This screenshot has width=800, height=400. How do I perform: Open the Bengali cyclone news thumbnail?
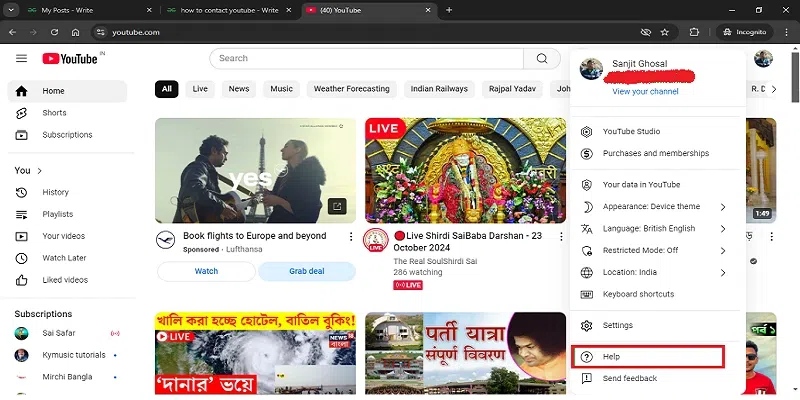pos(256,353)
